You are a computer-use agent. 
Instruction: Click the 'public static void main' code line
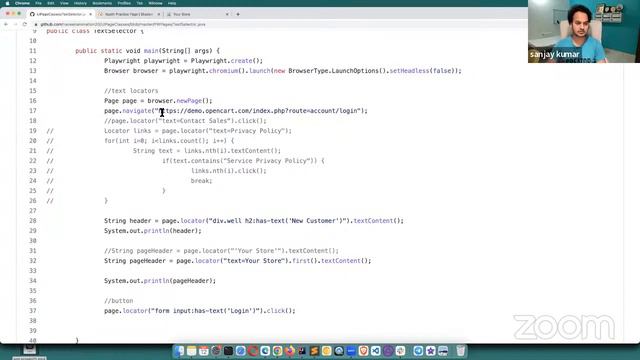tap(147, 51)
